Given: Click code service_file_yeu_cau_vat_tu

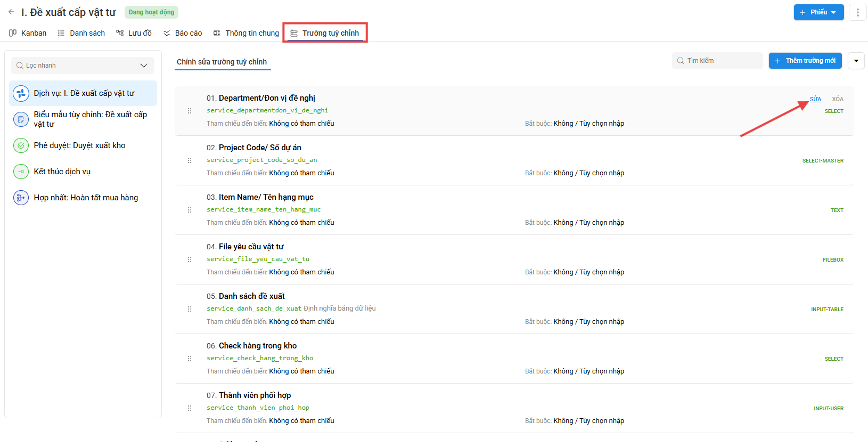Looking at the screenshot, I should pos(258,259).
